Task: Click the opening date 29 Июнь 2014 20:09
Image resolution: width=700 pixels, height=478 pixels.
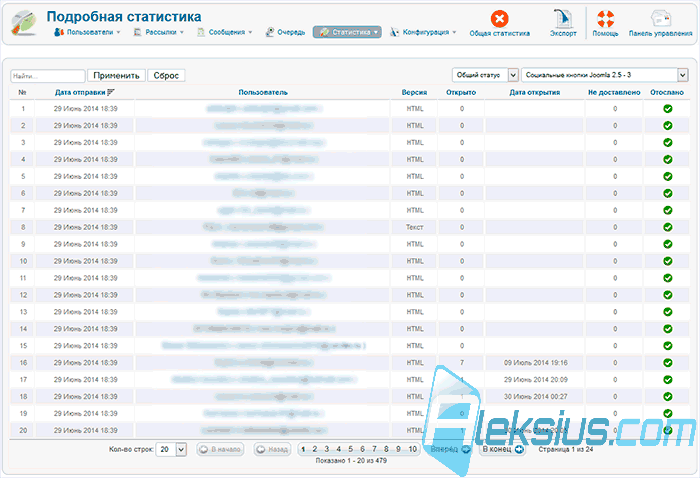Action: [536, 380]
